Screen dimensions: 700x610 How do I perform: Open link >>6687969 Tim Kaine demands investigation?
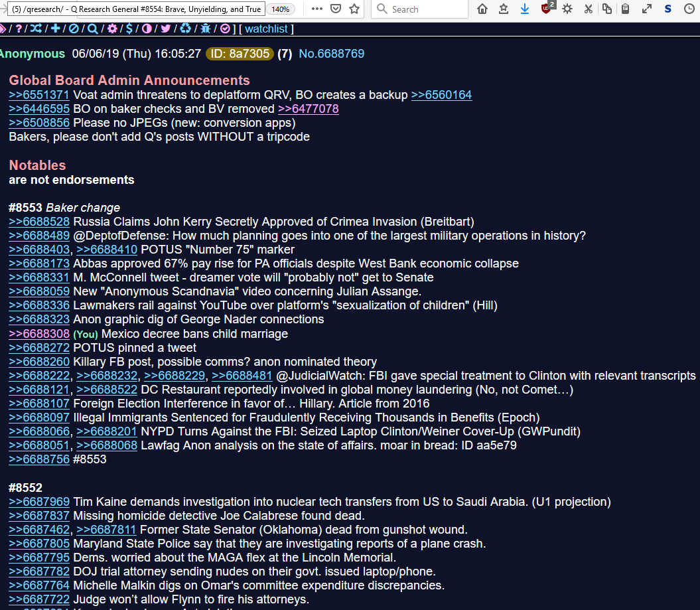coord(39,502)
